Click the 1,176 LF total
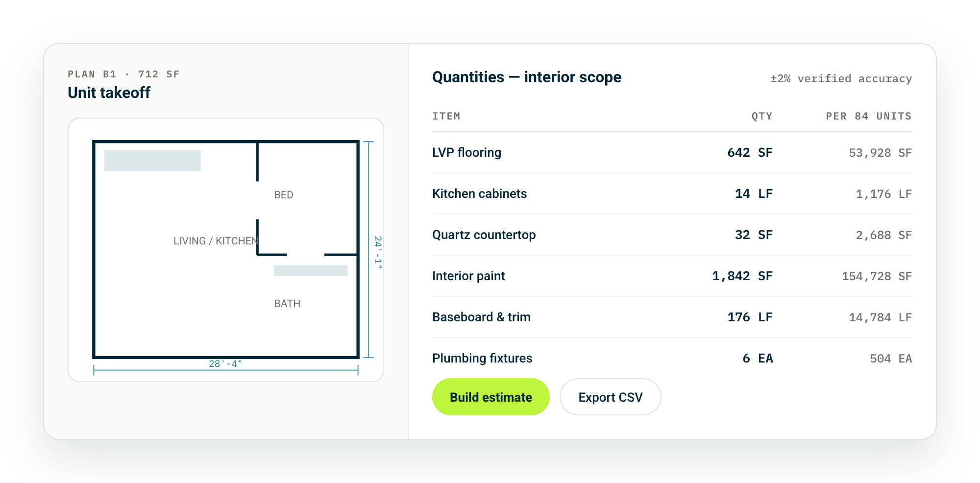The width and height of the screenshot is (980, 483). pyautogui.click(x=883, y=194)
